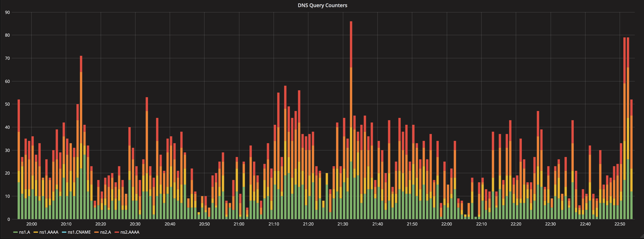
Task: Click the 50 value label on y-axis
Action: (7, 104)
